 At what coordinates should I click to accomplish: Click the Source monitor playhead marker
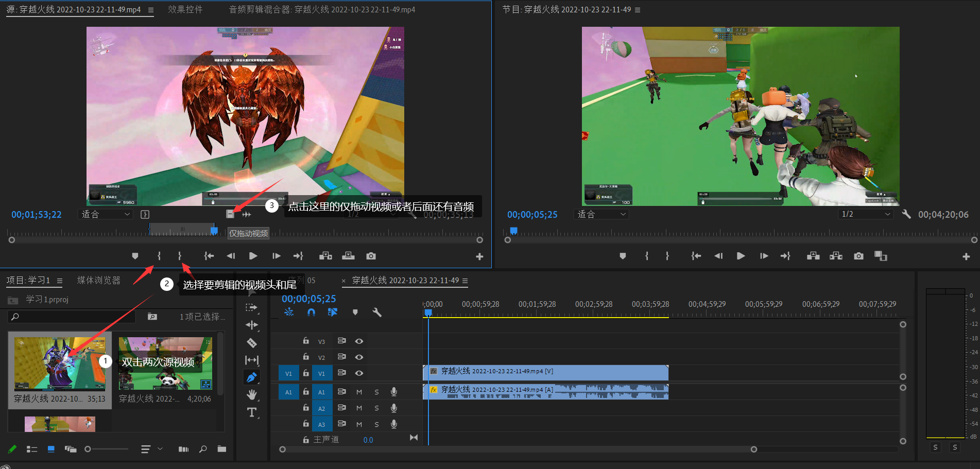(x=214, y=231)
